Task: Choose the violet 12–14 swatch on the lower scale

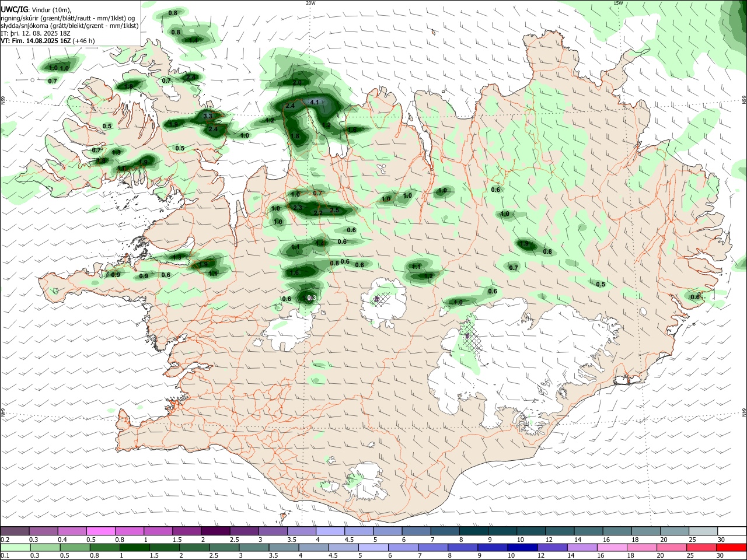Action: (x=552, y=547)
